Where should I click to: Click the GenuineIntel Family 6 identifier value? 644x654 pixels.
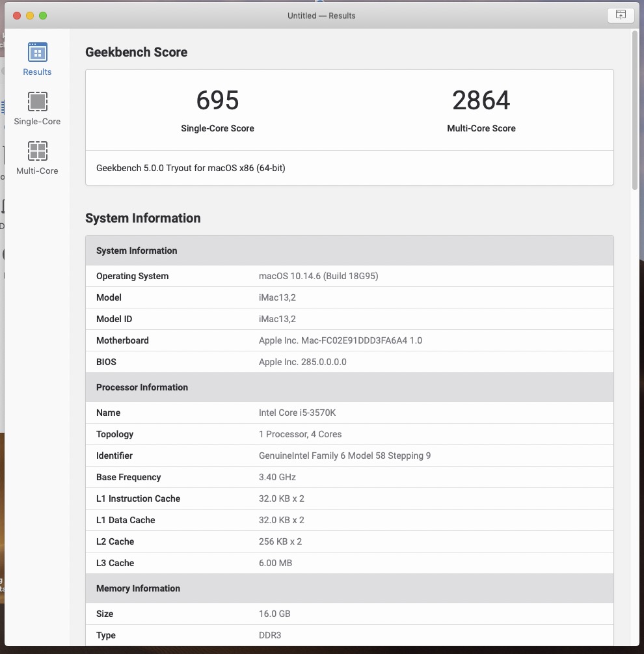tap(345, 456)
